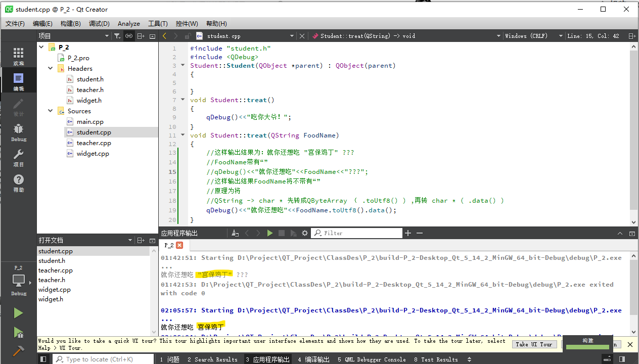
Task: Click the Build hammer icon
Action: [18, 350]
